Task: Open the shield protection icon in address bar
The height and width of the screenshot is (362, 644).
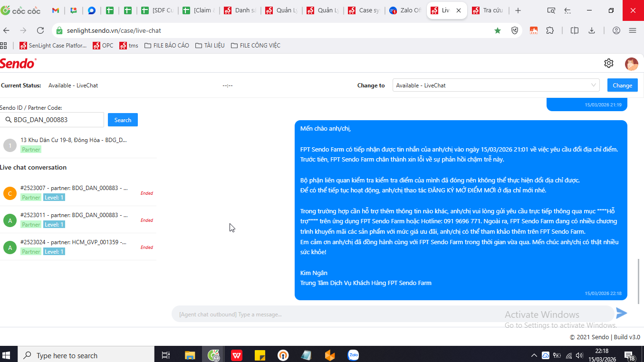Action: coord(515,30)
